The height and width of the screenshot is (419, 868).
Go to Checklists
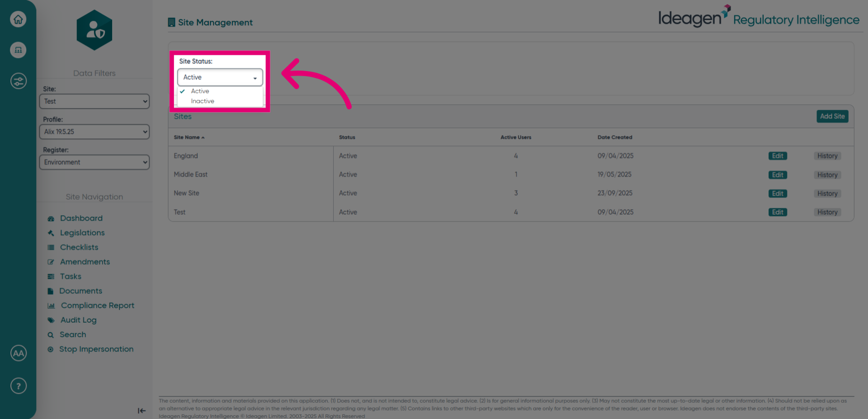click(x=79, y=247)
